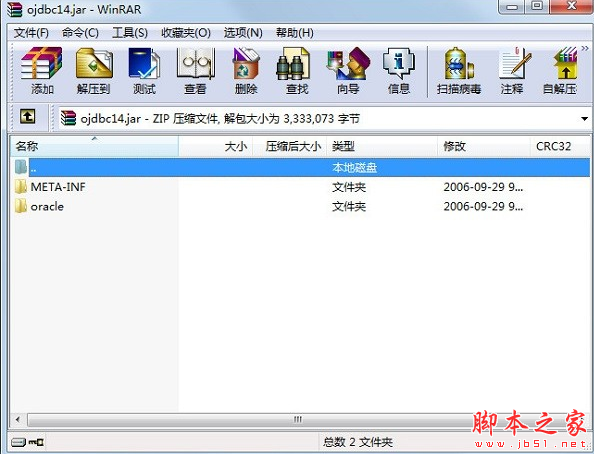Open the 工具(S) menu
594x454 pixels.
[130, 33]
